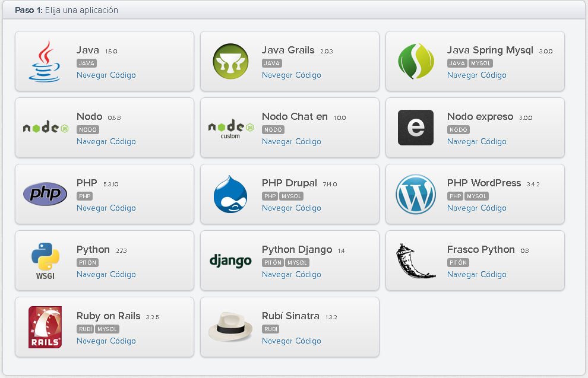Open Navegar Código for Java Grails

coord(292,75)
